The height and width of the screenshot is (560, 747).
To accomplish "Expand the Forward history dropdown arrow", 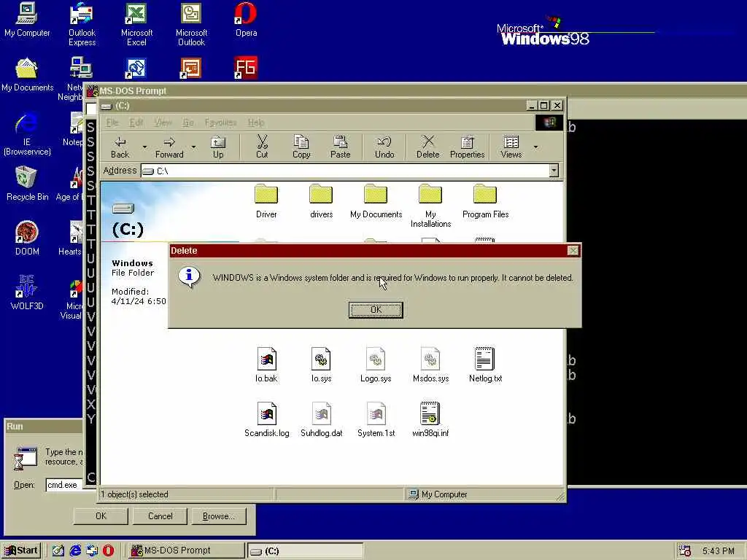I will coord(193,147).
